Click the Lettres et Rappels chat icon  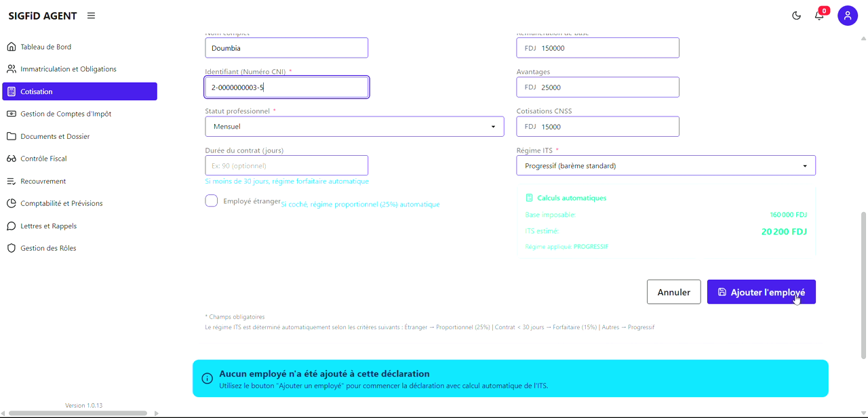click(x=12, y=226)
